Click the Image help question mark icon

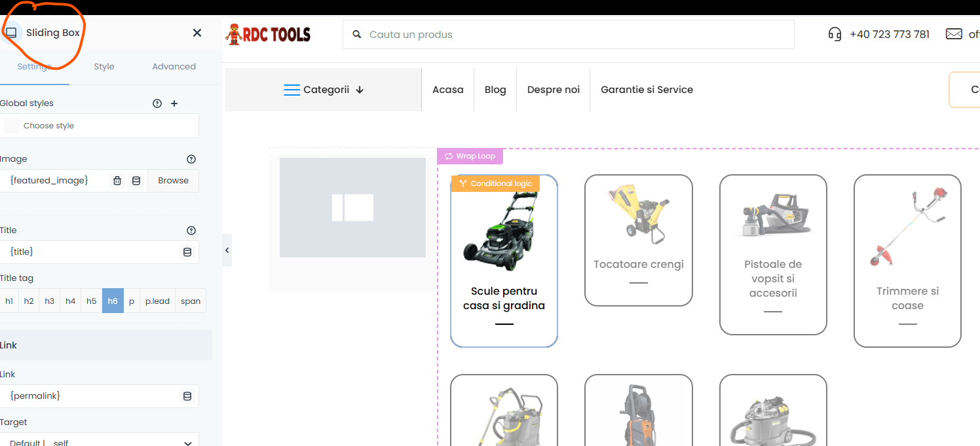click(x=191, y=159)
